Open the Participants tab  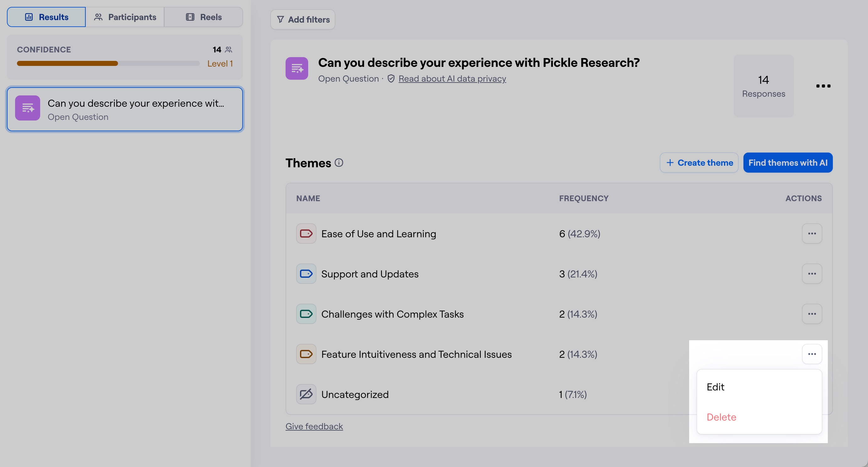click(125, 17)
